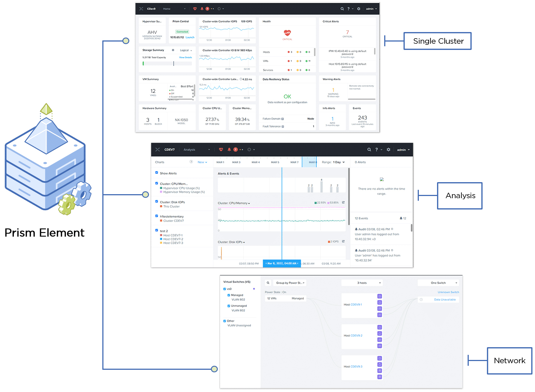Open Cluster Disk IOPs chart pop-out icon
The height and width of the screenshot is (392, 535).
[343, 241]
